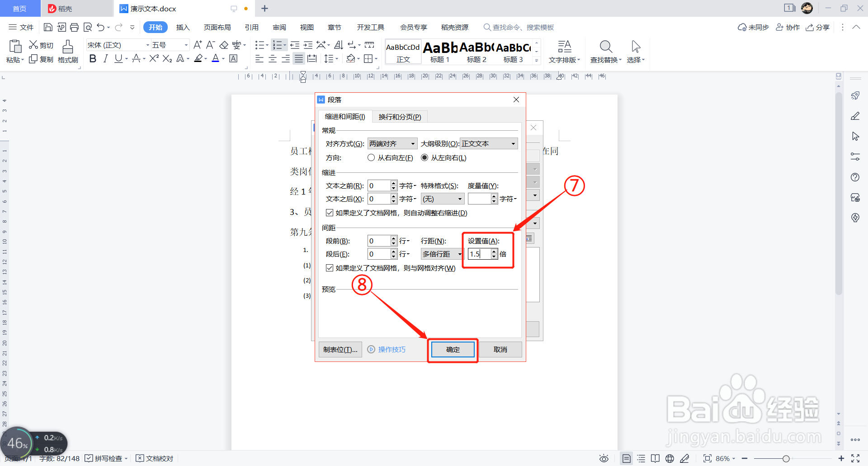Apply Underline formatting
Viewport: 868px width, 466px height.
tap(118, 58)
